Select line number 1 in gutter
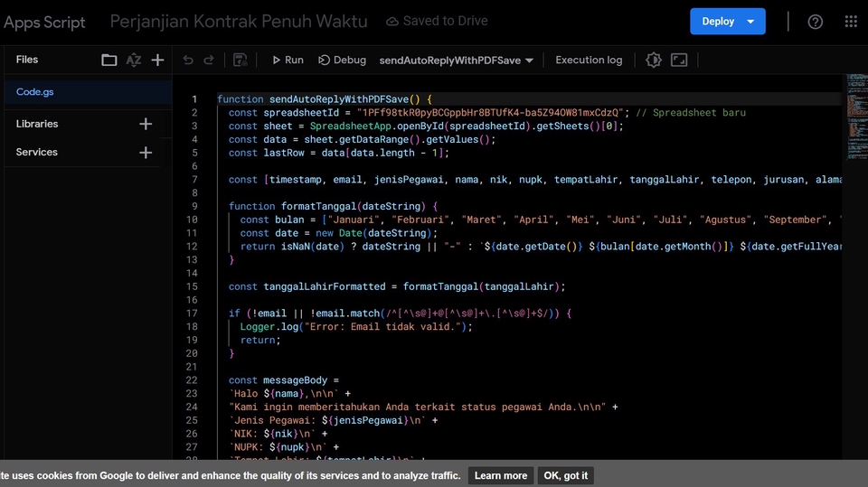This screenshot has width=868, height=487. pos(194,99)
